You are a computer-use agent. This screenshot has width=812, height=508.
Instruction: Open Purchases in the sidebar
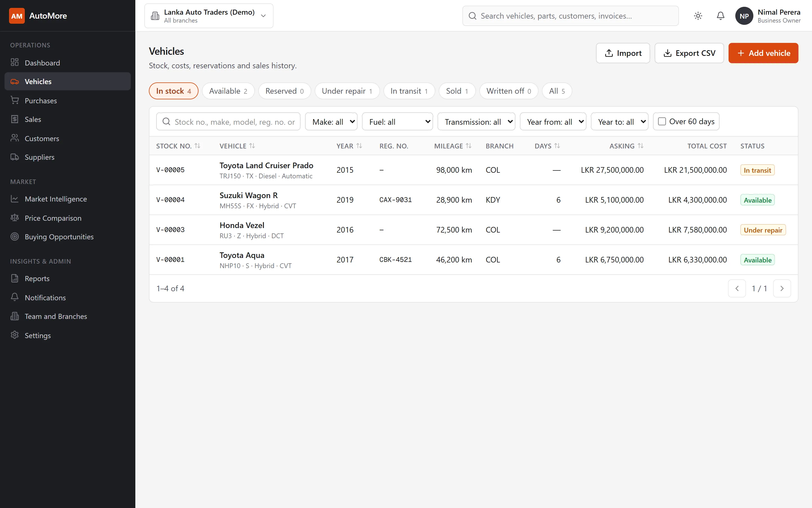coord(67,100)
